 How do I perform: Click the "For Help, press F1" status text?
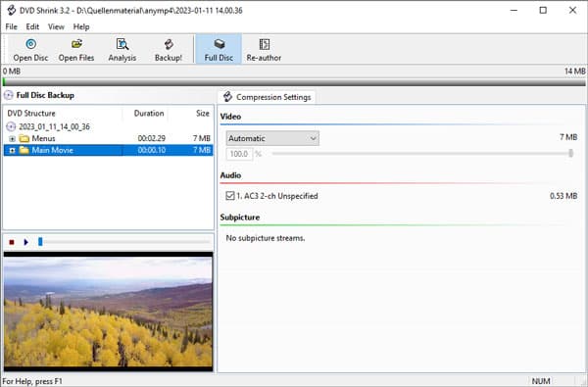(x=32, y=381)
